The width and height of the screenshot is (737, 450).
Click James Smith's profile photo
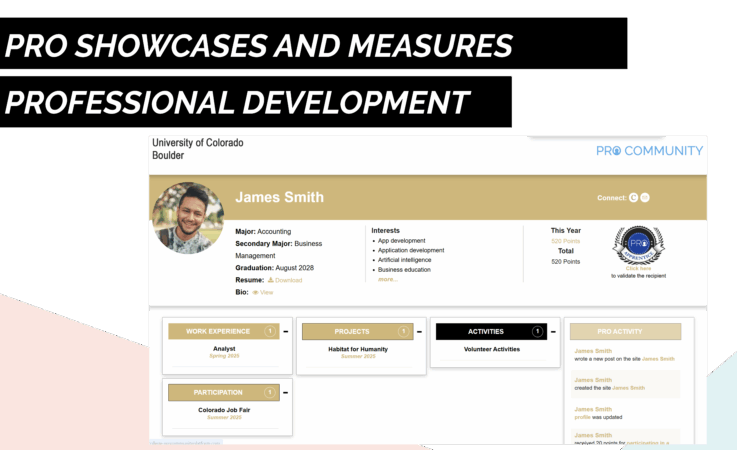click(x=187, y=218)
